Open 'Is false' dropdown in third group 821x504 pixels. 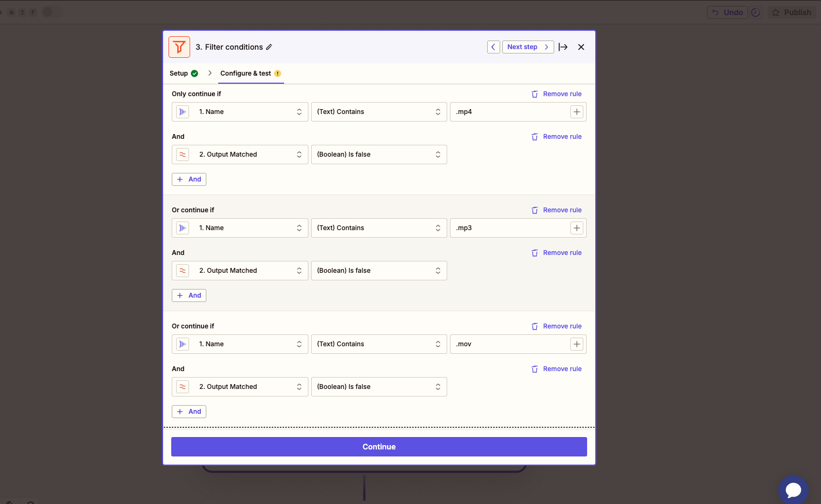[x=379, y=387]
